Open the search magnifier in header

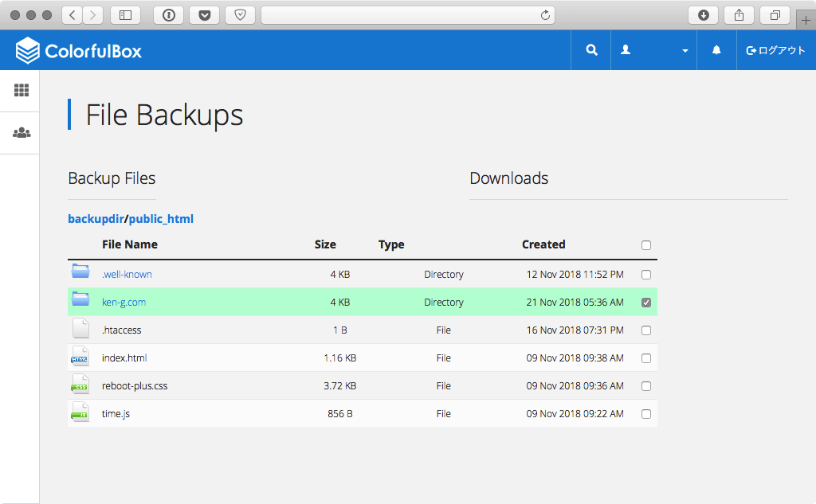click(591, 50)
